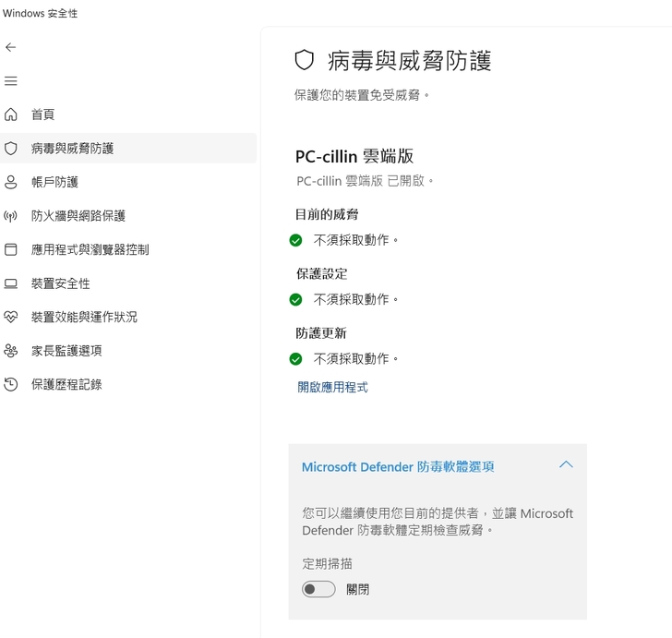Go to 防火牆與網路保護 section

pyautogui.click(x=78, y=216)
